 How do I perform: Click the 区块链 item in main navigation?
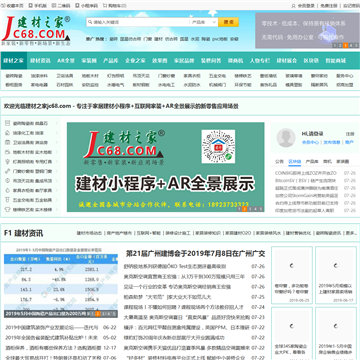(311, 61)
